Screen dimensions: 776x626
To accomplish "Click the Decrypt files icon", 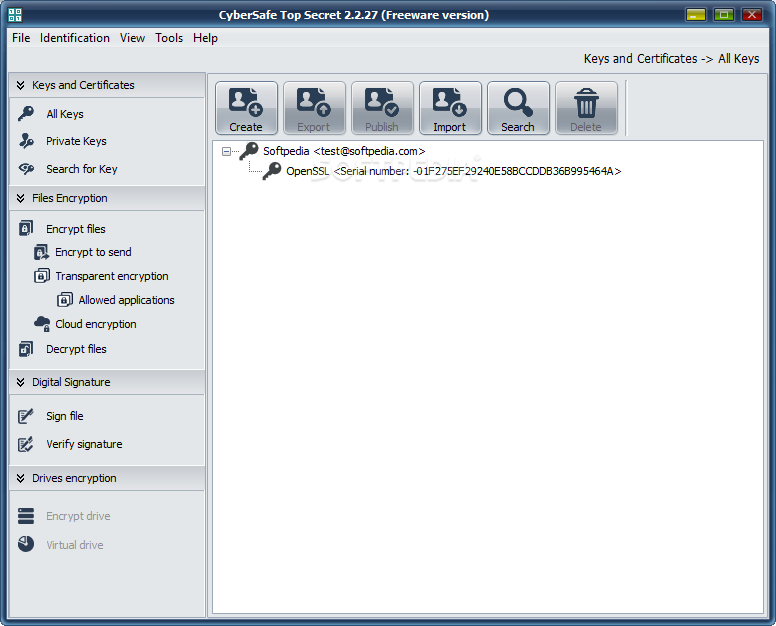I will tap(26, 349).
